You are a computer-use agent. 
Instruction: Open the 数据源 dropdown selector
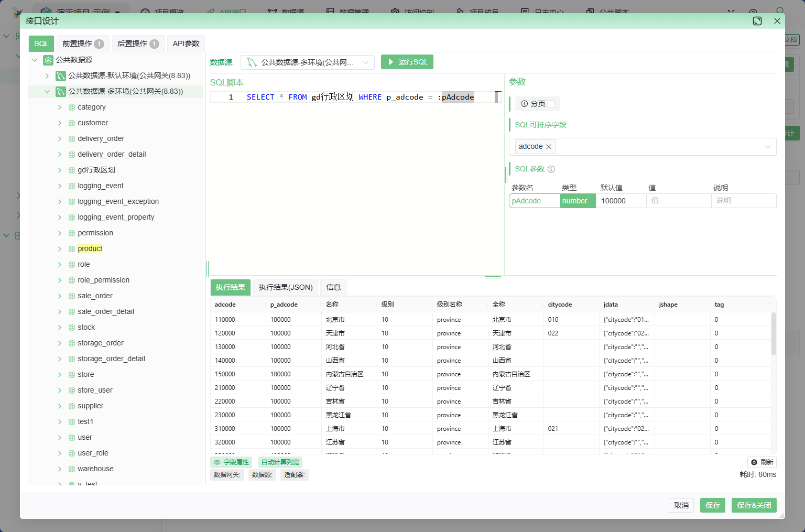308,62
